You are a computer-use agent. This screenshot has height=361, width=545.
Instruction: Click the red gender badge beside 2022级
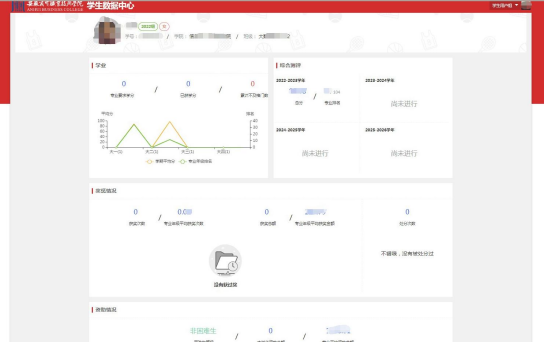pyautogui.click(x=164, y=26)
